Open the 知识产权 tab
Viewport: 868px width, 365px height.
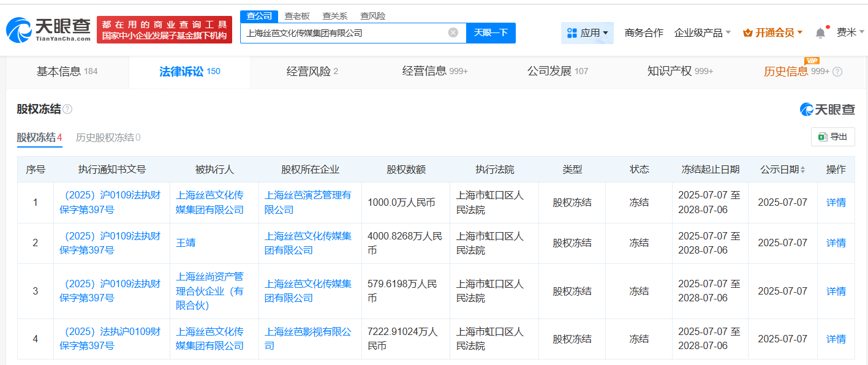coord(680,72)
